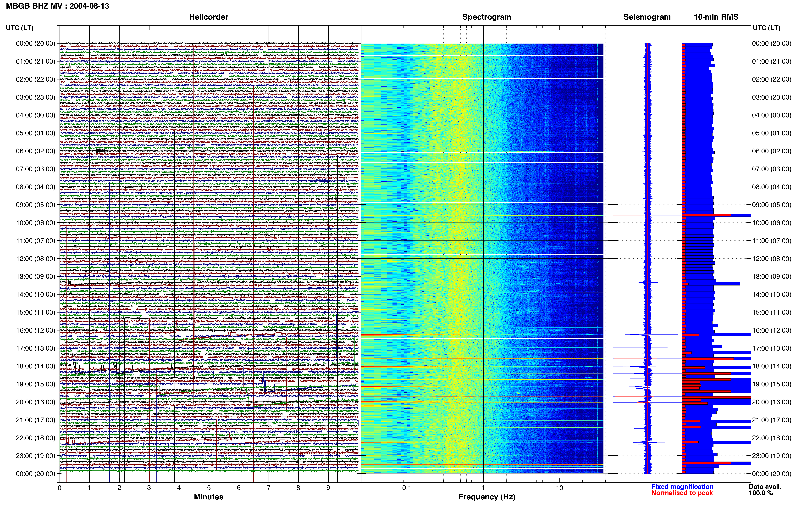Click '01:00 (21:00)' on the left time axis
This screenshot has height=508, width=812.
pos(36,61)
